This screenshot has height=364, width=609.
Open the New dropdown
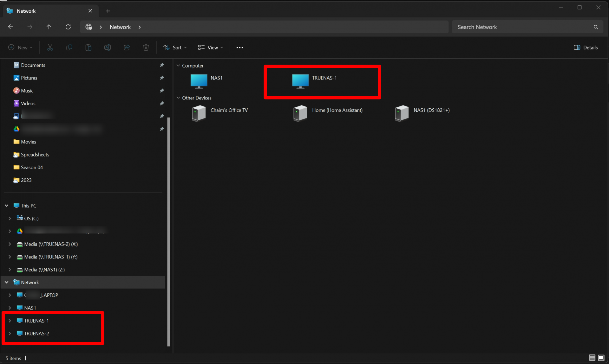[20, 48]
